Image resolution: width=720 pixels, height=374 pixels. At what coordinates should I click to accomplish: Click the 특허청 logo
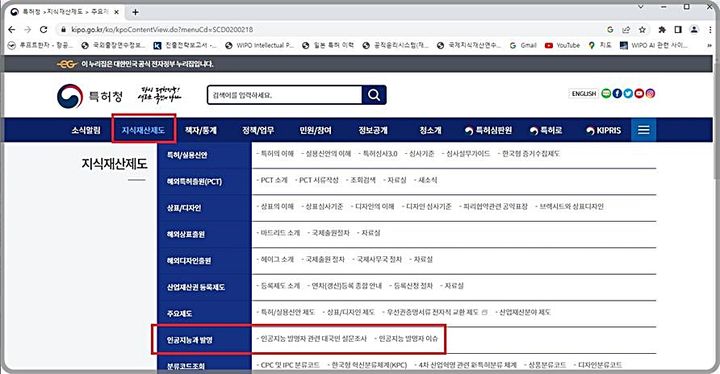pyautogui.click(x=90, y=96)
